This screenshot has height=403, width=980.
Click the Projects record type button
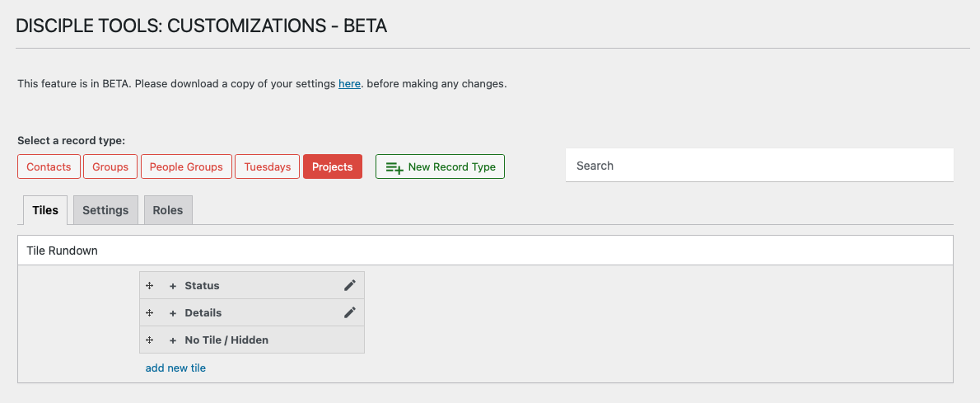[x=333, y=166]
